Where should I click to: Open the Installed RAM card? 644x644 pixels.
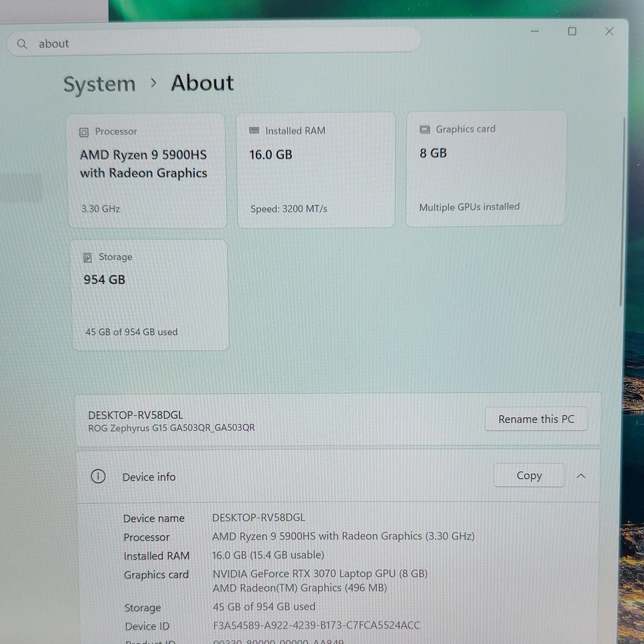[316, 170]
